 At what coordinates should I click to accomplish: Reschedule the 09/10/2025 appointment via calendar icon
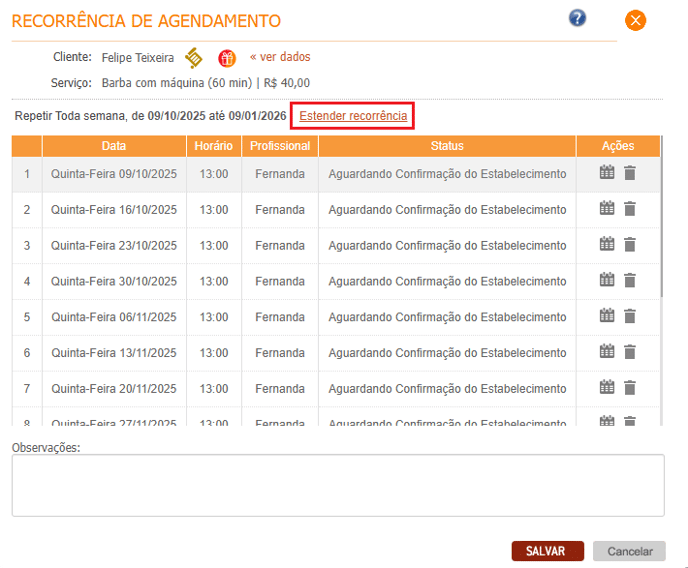tap(607, 173)
